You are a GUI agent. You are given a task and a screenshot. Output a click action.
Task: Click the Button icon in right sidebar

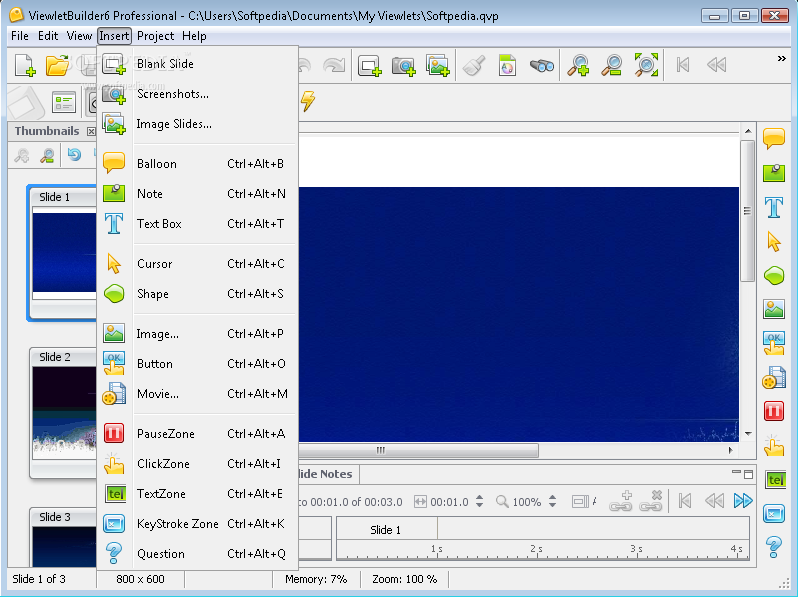click(774, 343)
